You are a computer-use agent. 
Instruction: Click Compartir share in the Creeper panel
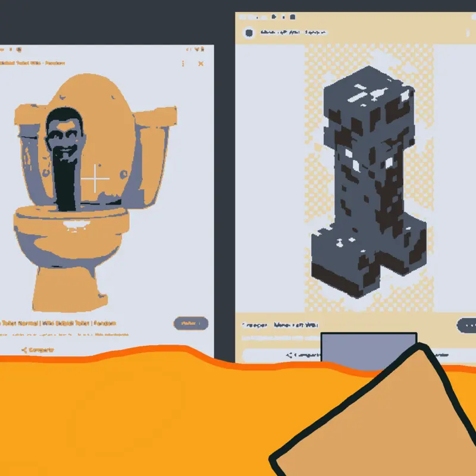pos(303,355)
